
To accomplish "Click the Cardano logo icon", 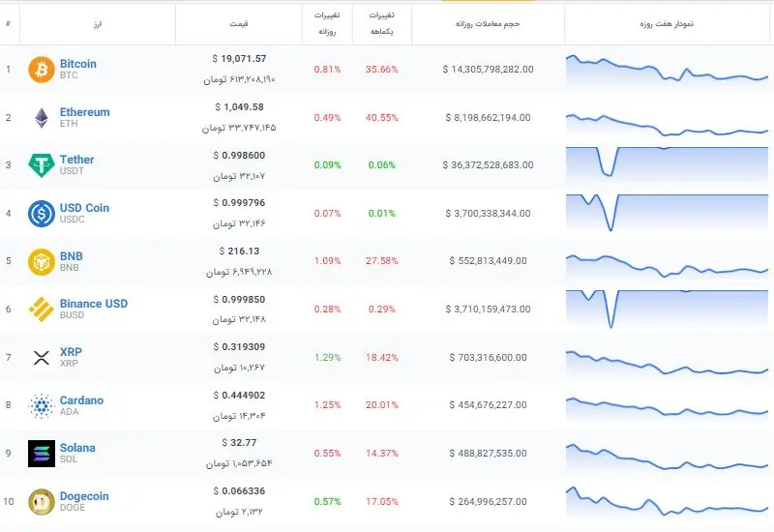I will click(42, 406).
